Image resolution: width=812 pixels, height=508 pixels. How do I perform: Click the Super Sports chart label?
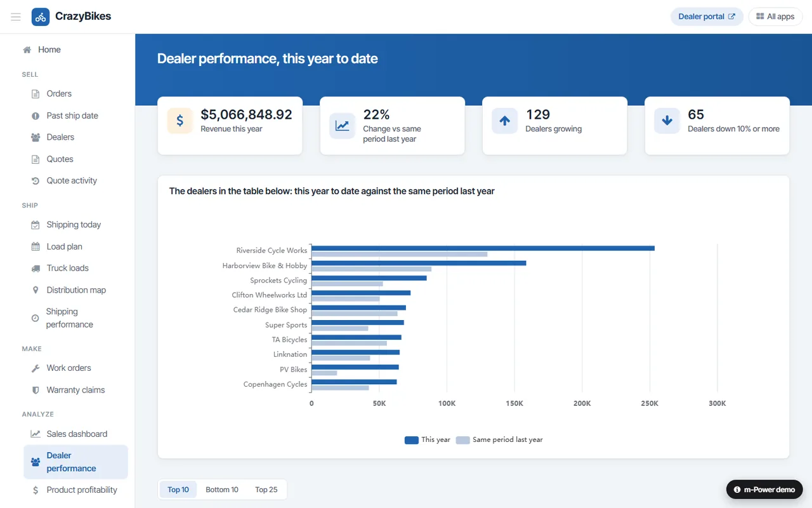pos(286,325)
